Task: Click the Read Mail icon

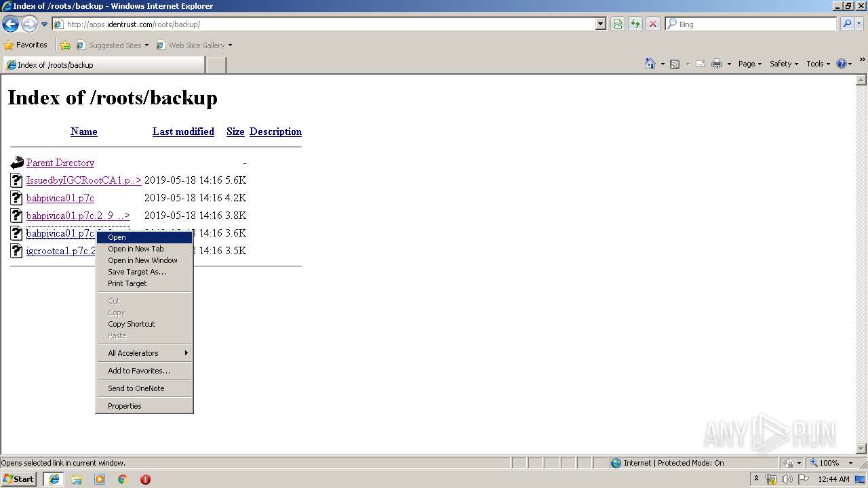Action: click(701, 64)
